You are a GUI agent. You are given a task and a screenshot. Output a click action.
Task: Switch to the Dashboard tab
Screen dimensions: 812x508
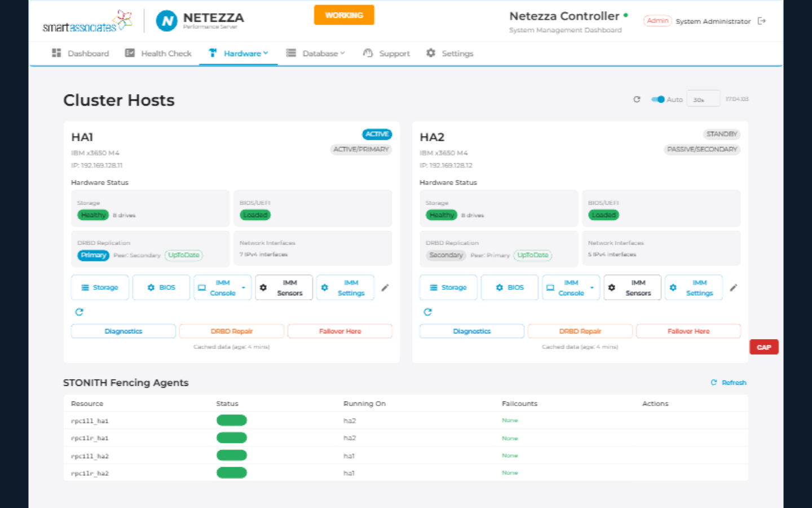pos(81,53)
